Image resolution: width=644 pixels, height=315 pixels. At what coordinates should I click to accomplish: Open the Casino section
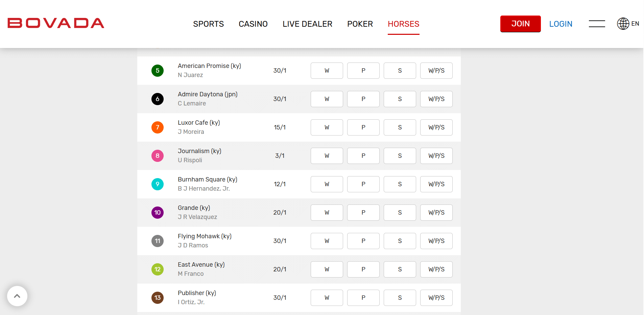[253, 24]
